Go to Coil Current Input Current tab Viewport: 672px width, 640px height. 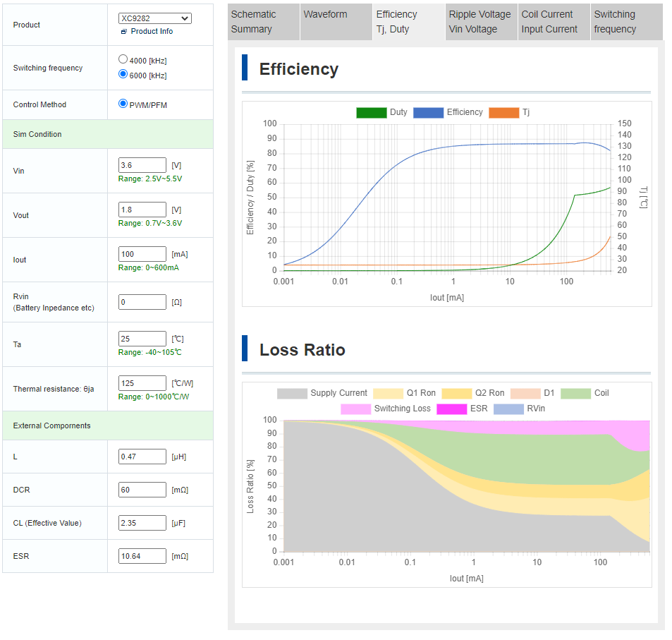554,22
